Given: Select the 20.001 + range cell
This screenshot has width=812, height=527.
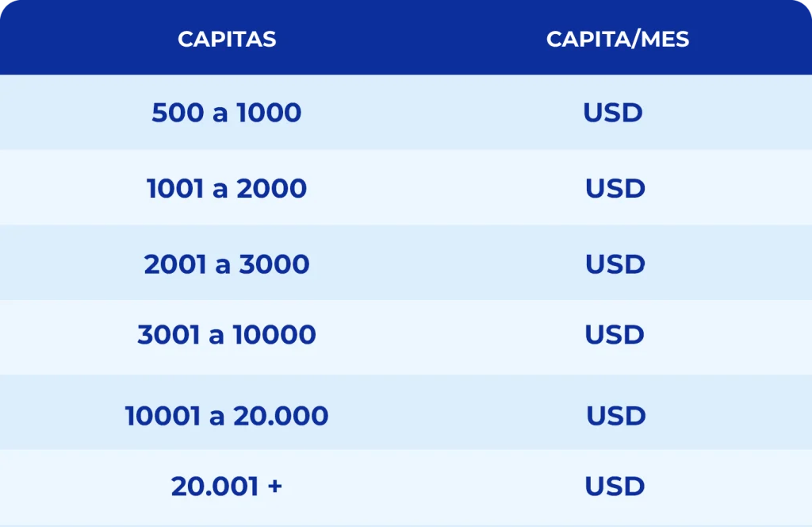Looking at the screenshot, I should [x=227, y=487].
